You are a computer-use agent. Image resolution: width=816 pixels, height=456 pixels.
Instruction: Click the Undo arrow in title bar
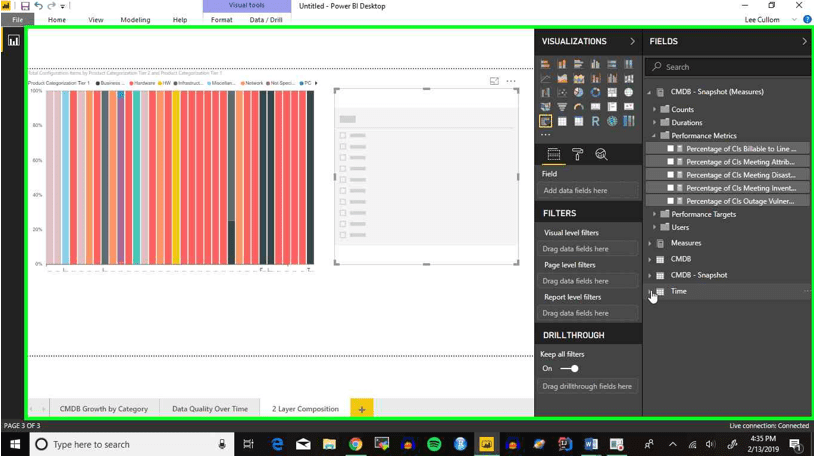tap(39, 6)
